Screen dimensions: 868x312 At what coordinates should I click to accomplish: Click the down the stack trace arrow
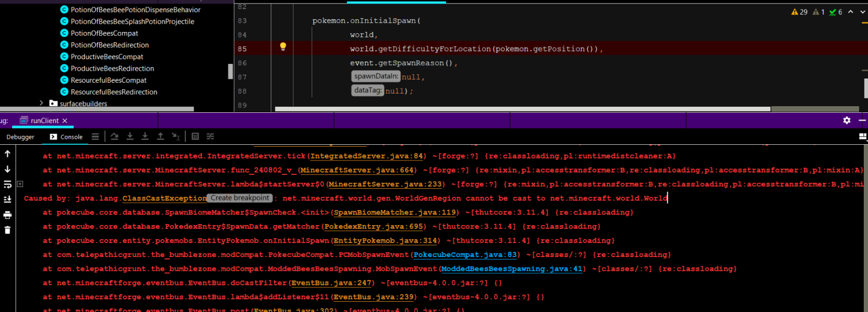[x=7, y=170]
